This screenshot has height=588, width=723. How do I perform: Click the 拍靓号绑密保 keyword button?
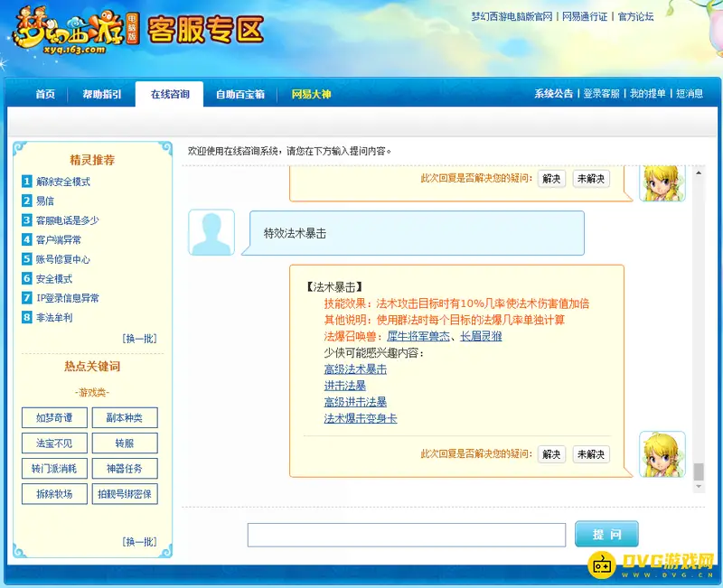(125, 494)
